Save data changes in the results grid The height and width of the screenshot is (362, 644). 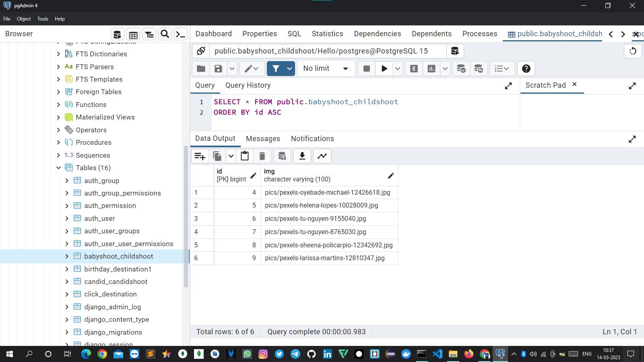[282, 156]
